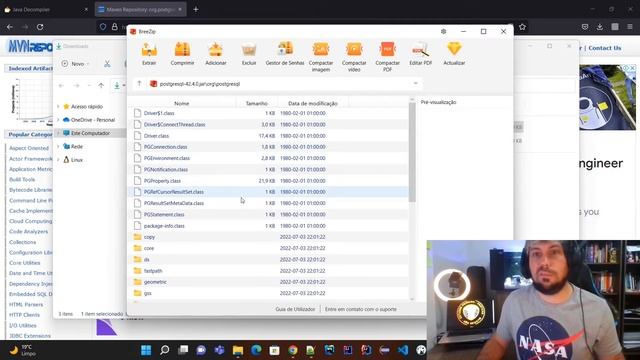Screen dimensions: 640x360
Task: Select PGStatement.class in the list
Action: [269, 214]
